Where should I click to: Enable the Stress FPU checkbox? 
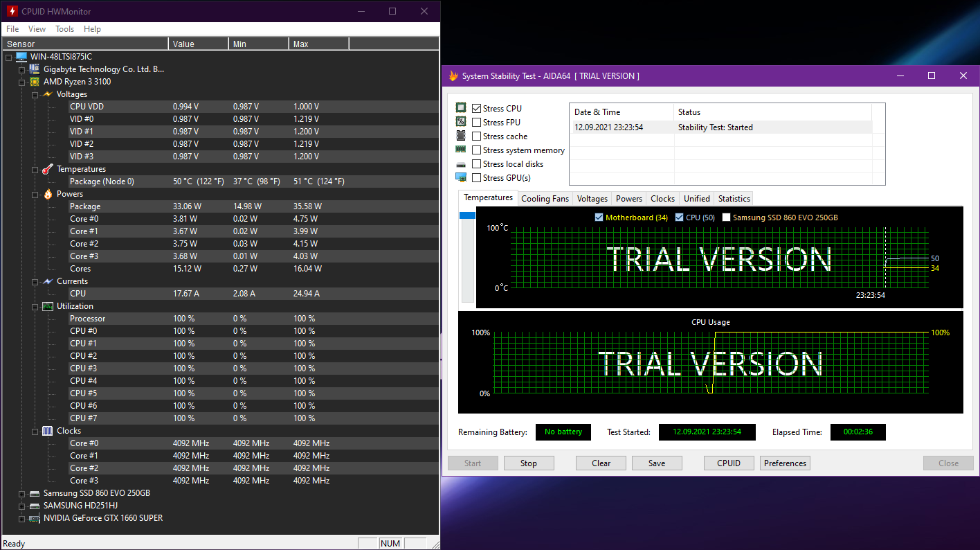pyautogui.click(x=476, y=123)
